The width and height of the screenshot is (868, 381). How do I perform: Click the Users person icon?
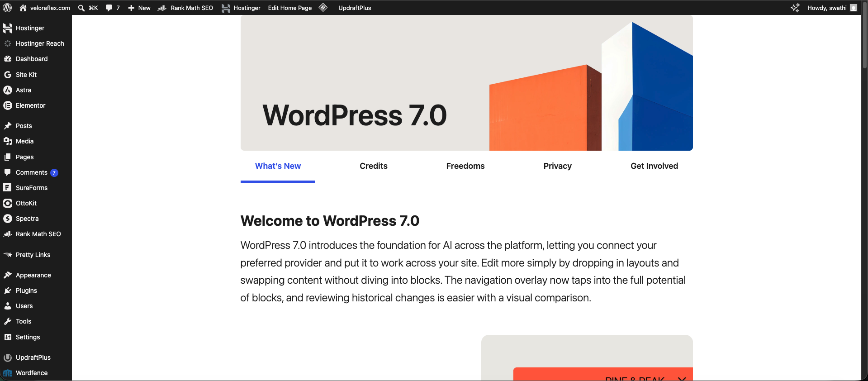pos(8,306)
